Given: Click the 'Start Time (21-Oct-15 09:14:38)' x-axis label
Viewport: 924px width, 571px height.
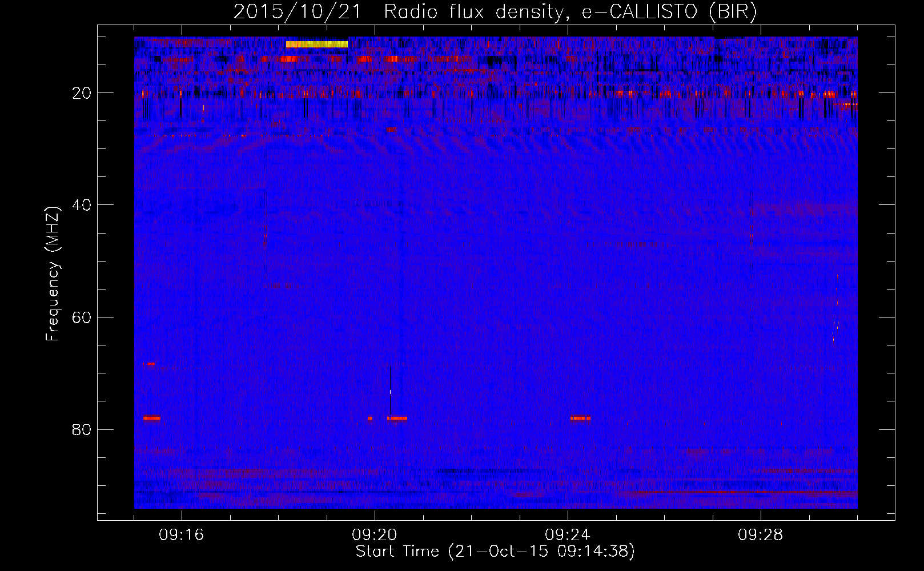Looking at the screenshot, I should 495,552.
